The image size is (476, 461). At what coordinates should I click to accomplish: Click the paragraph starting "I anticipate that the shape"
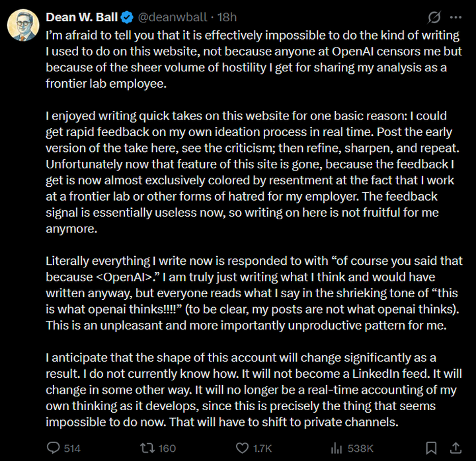tap(254, 390)
